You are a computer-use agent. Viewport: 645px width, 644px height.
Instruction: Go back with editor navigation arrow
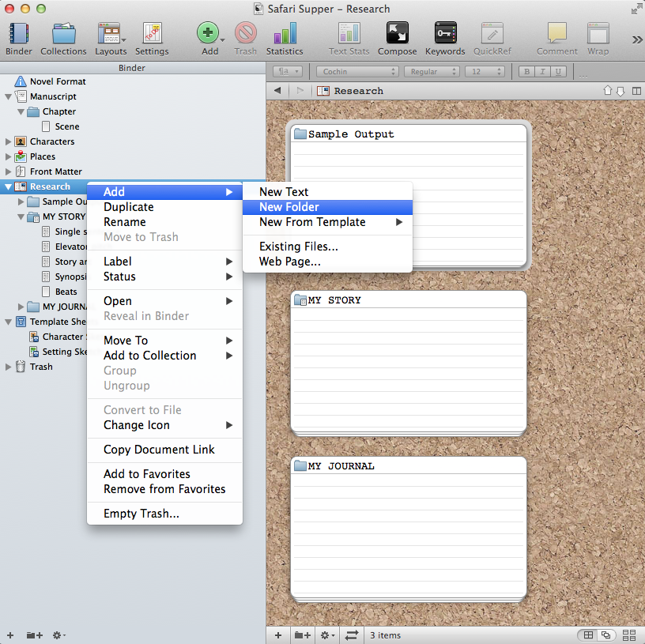(x=277, y=90)
